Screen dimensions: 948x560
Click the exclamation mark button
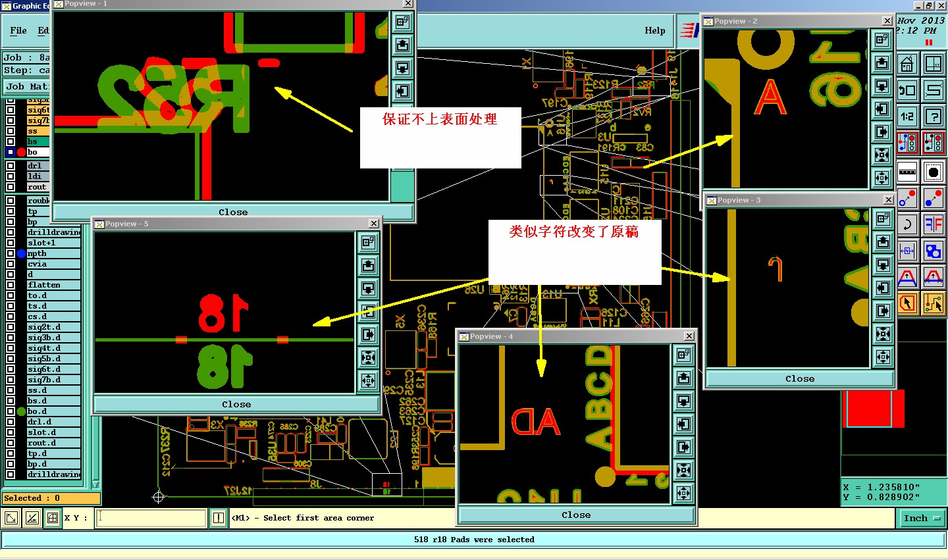tap(219, 518)
